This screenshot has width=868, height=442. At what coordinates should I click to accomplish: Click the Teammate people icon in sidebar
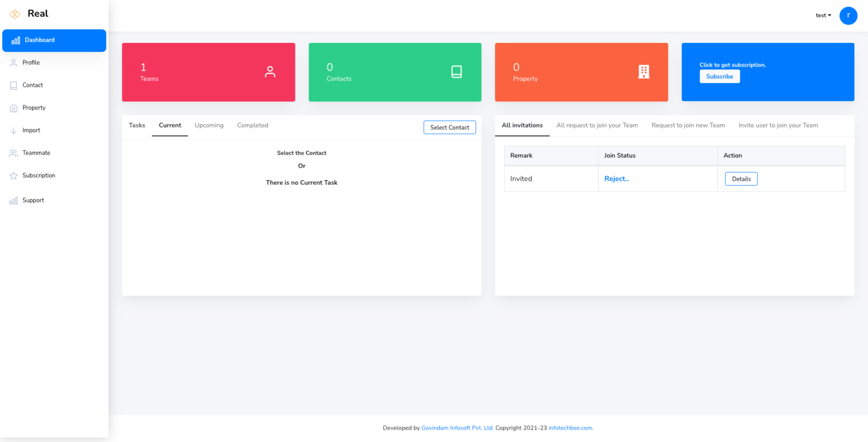(x=14, y=153)
